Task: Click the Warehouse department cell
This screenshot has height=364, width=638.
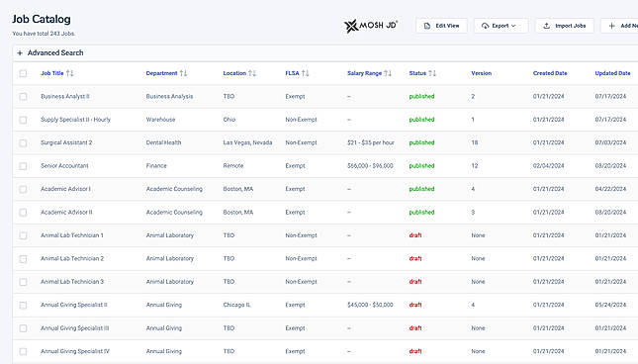Action: [160, 120]
